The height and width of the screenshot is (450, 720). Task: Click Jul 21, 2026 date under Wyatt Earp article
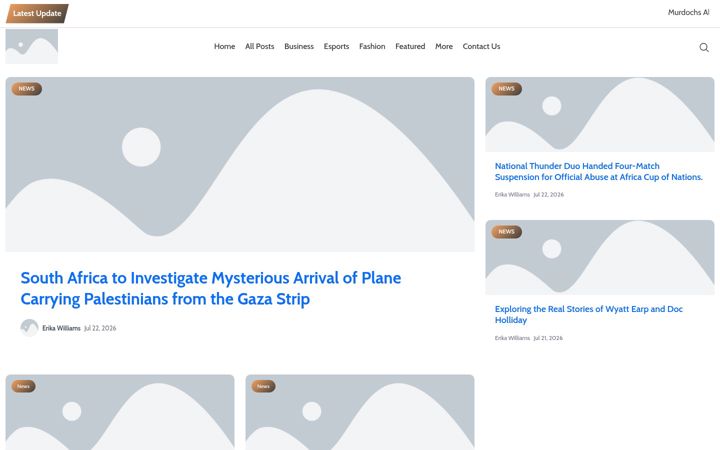point(548,338)
